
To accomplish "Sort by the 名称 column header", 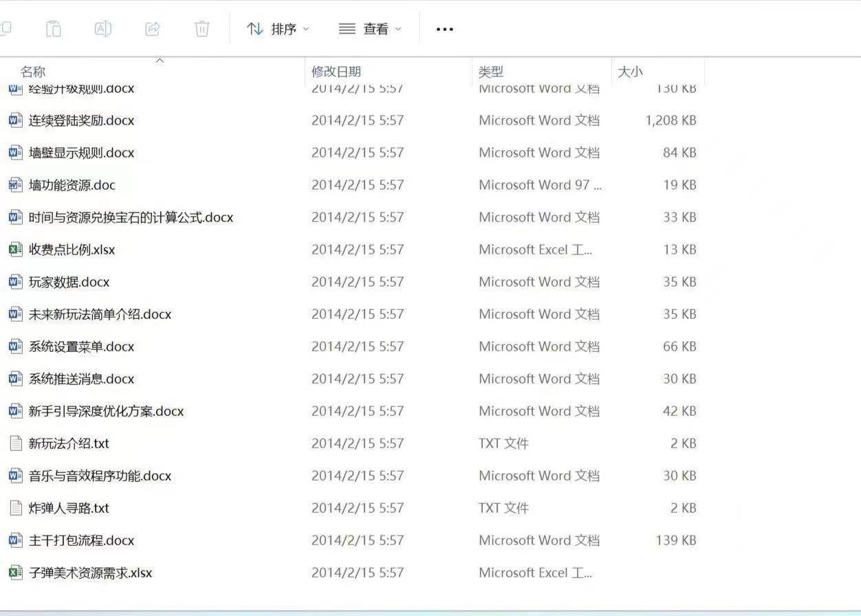I will pyautogui.click(x=33, y=71).
